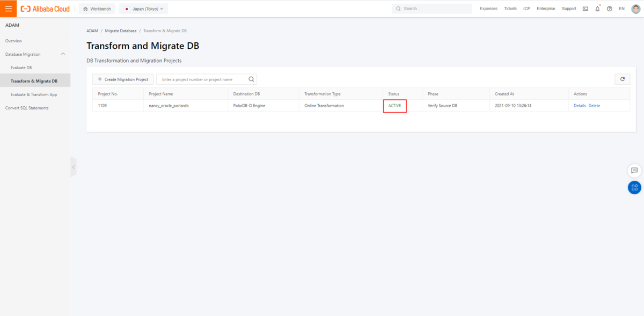Open the notifications bell
This screenshot has width=644, height=316.
coord(597,9)
